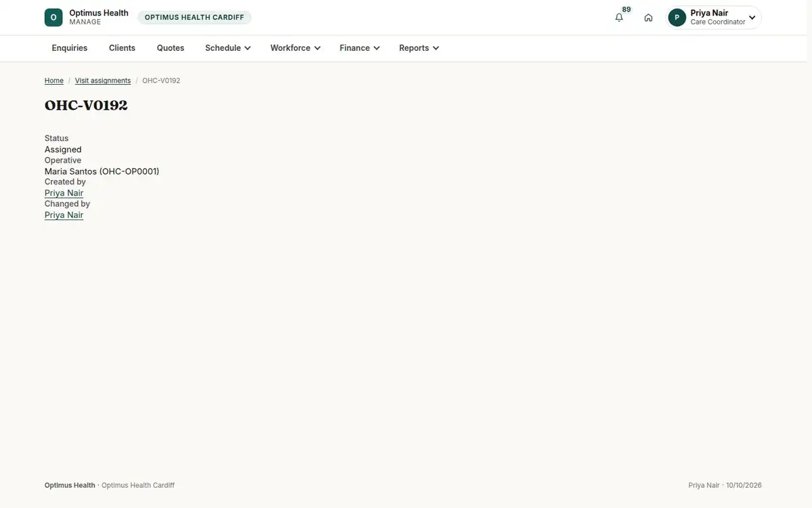The height and width of the screenshot is (508, 812).
Task: Go to the Enquiries section
Action: coord(70,48)
